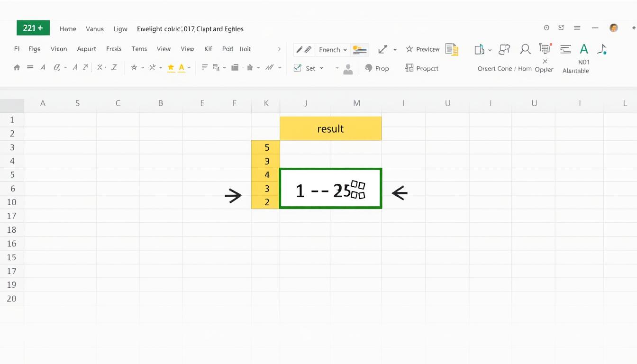Click the Orsert Cone document icon
637x364 pixels.
pos(479,49)
